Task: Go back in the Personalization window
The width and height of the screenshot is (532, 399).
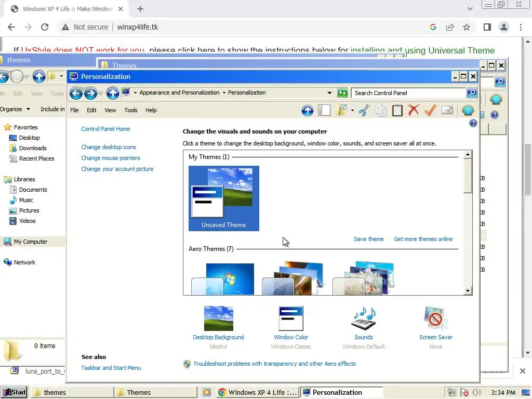Action: point(76,93)
